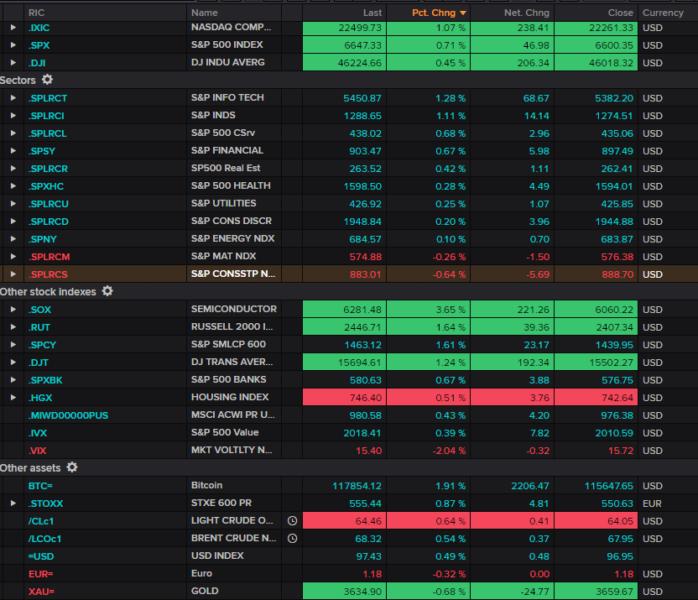This screenshot has height=600, width=698.
Task: Expand the .SPSY financial row
Action: coord(13,151)
